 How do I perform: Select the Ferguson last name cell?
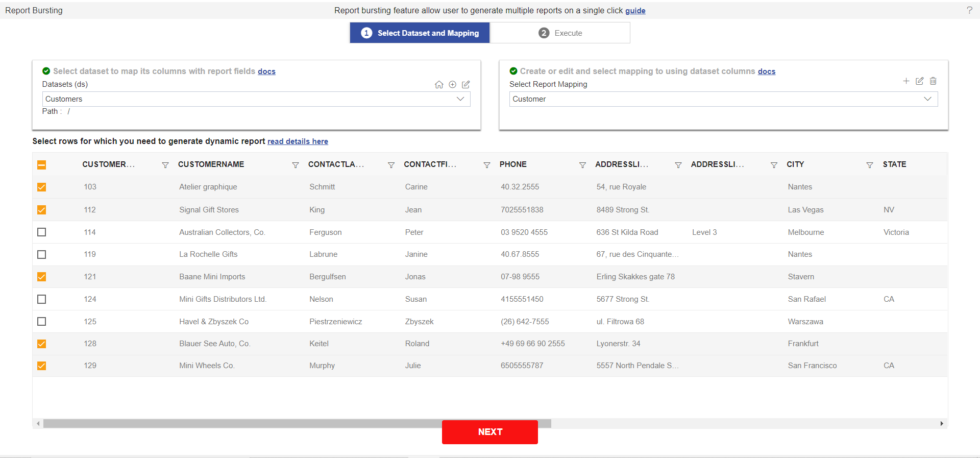[326, 232]
